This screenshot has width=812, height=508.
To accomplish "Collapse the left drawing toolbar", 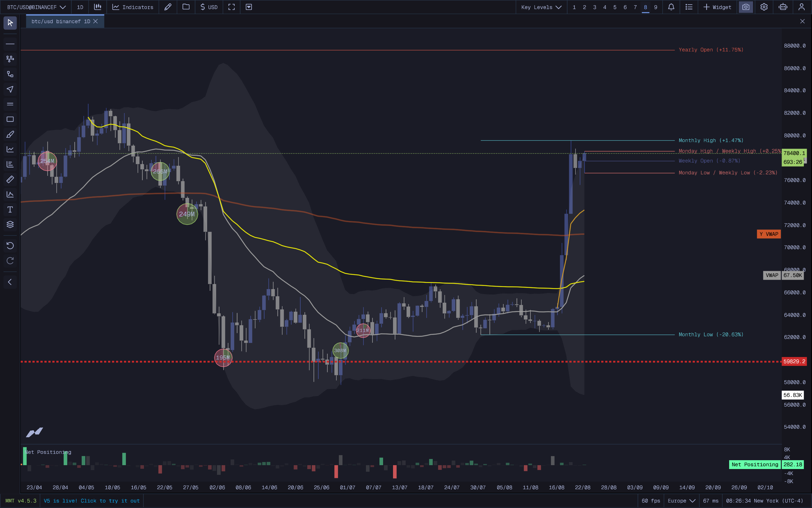I will point(10,282).
